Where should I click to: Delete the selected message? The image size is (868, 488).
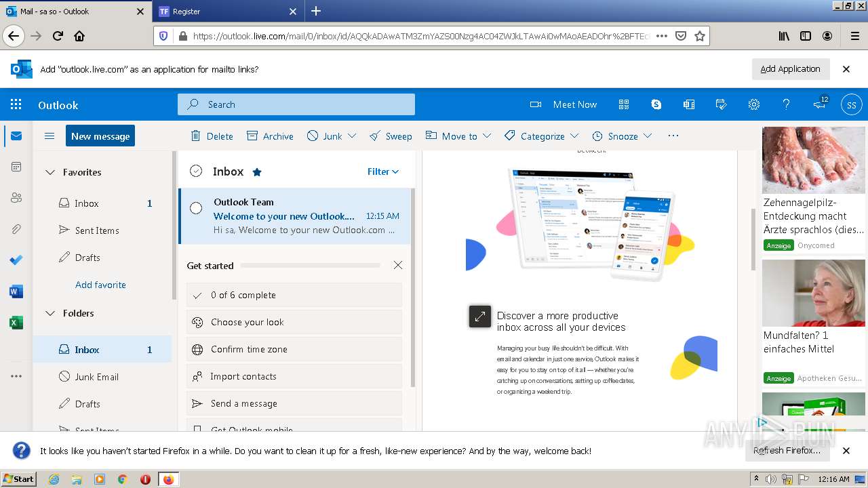[212, 136]
